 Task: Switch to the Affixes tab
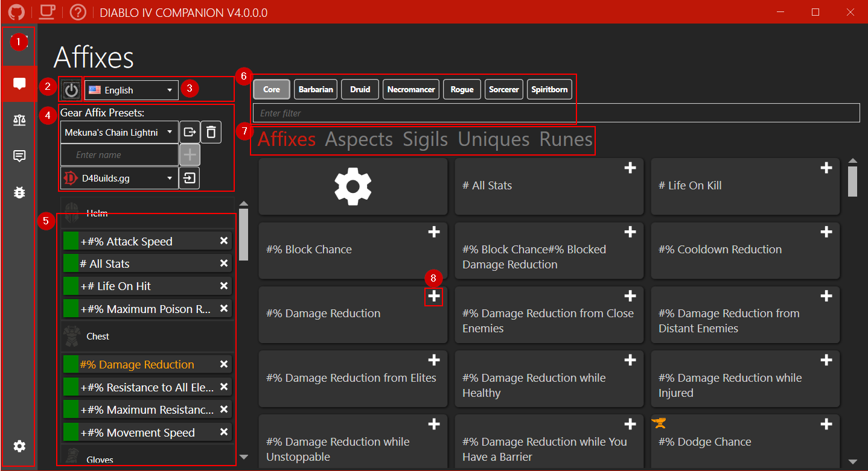pyautogui.click(x=287, y=139)
